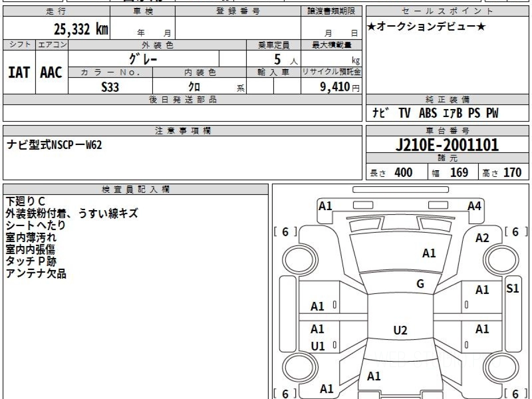
Task: Select the 乗車定員 header
Action: tap(274, 45)
